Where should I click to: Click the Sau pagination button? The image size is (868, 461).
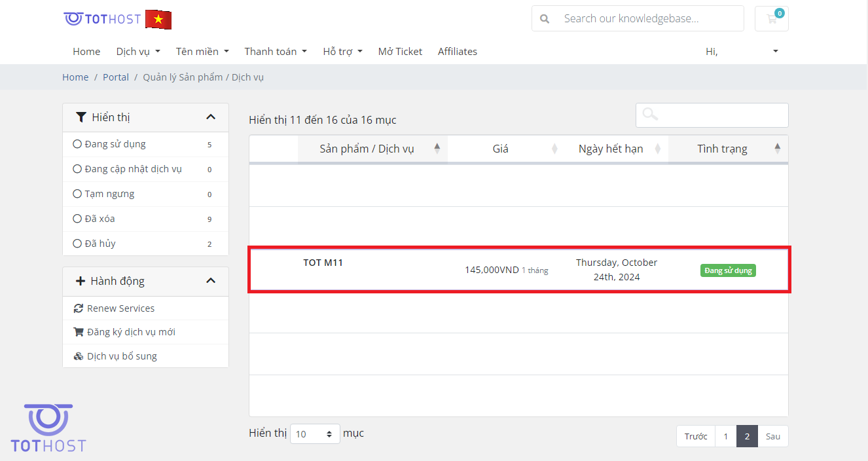coord(773,435)
